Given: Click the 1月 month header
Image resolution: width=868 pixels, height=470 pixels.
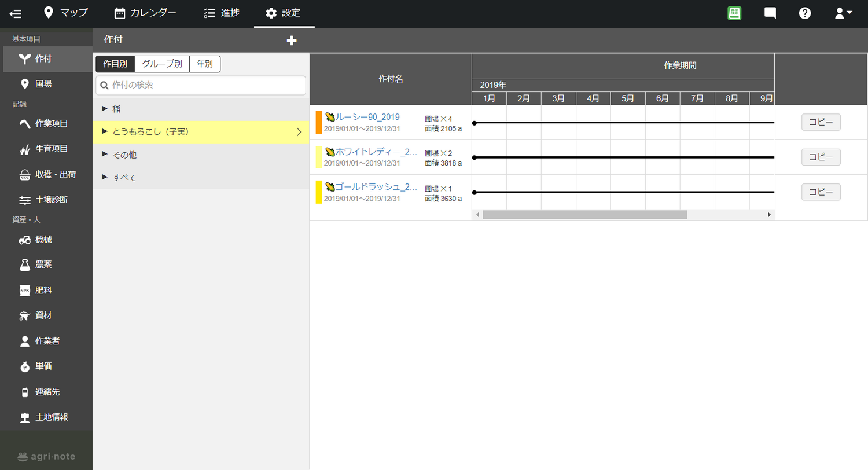Looking at the screenshot, I should pyautogui.click(x=489, y=98).
